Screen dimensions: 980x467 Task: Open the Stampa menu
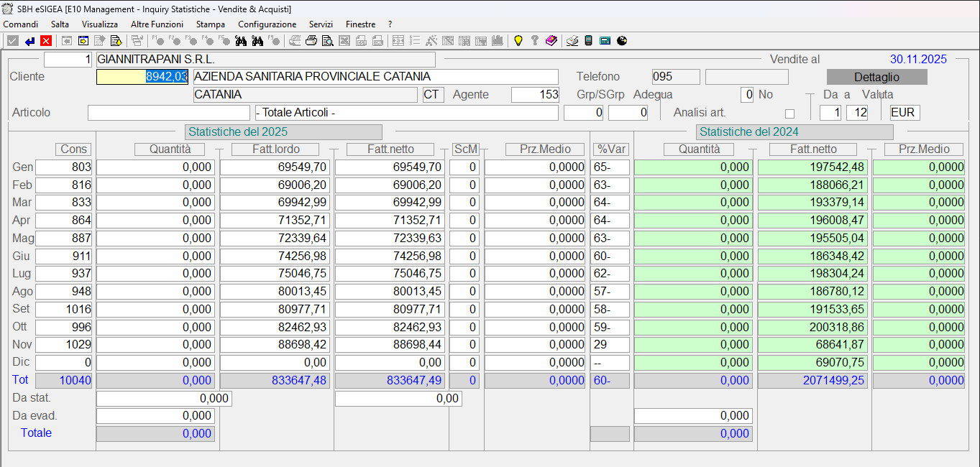click(210, 24)
